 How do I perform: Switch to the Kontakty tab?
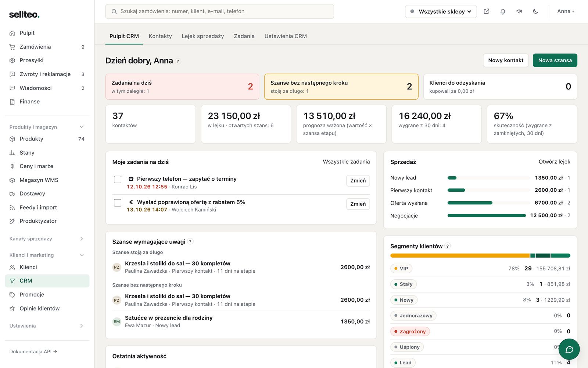pyautogui.click(x=160, y=36)
